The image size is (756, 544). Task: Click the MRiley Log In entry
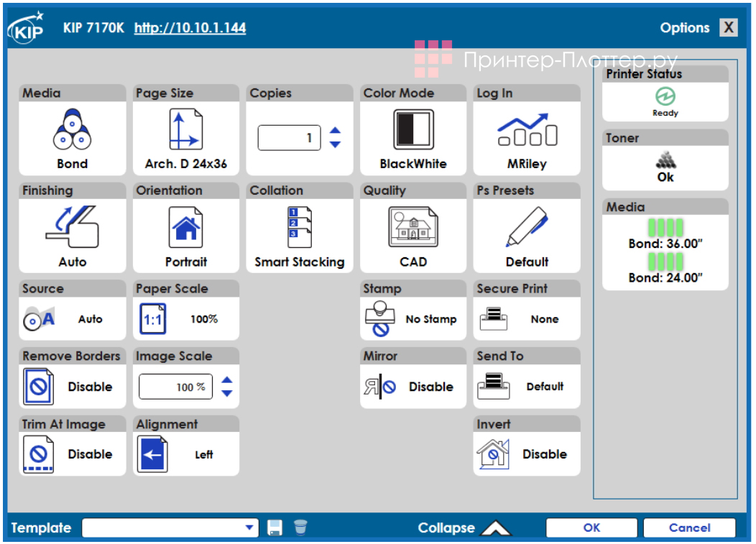point(526,133)
